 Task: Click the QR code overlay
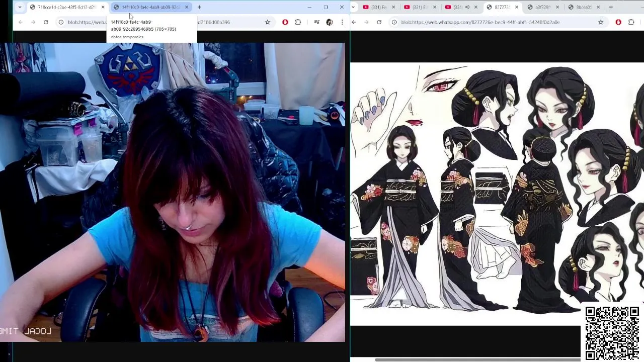click(612, 332)
